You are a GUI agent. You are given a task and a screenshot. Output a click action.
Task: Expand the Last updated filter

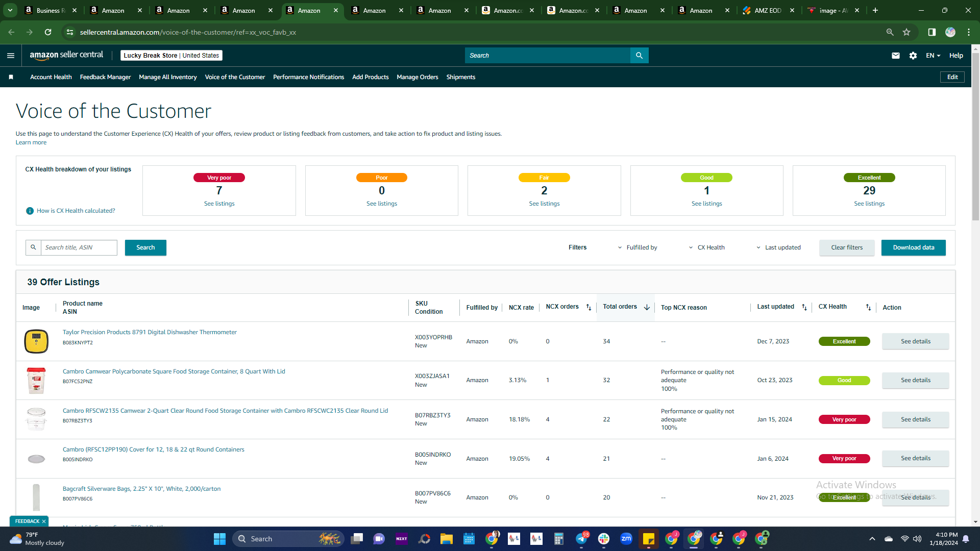click(x=778, y=247)
